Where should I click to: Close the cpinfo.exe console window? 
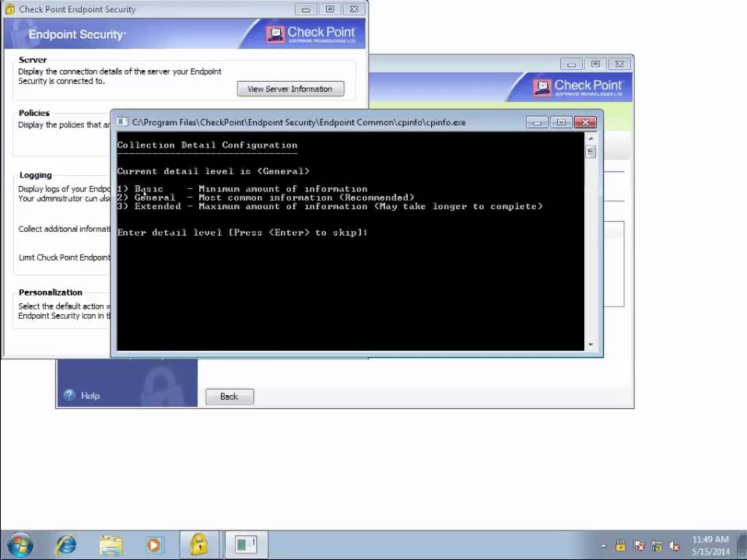pos(585,122)
